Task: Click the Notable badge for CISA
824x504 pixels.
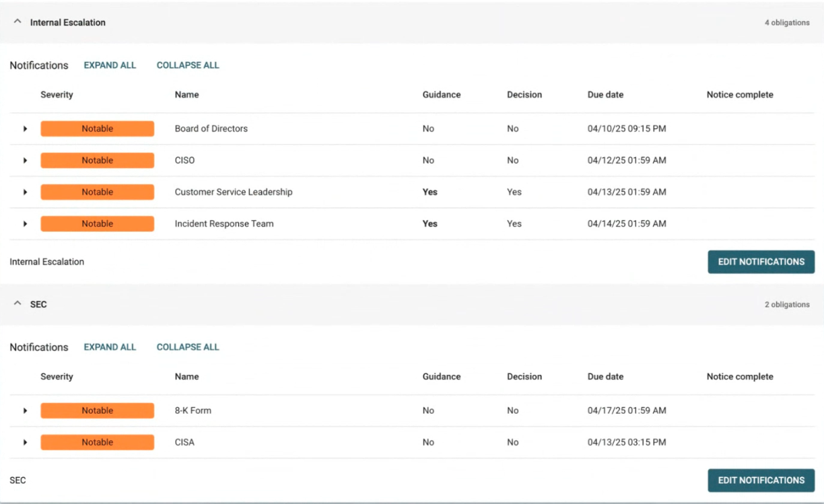Action: coord(97,442)
